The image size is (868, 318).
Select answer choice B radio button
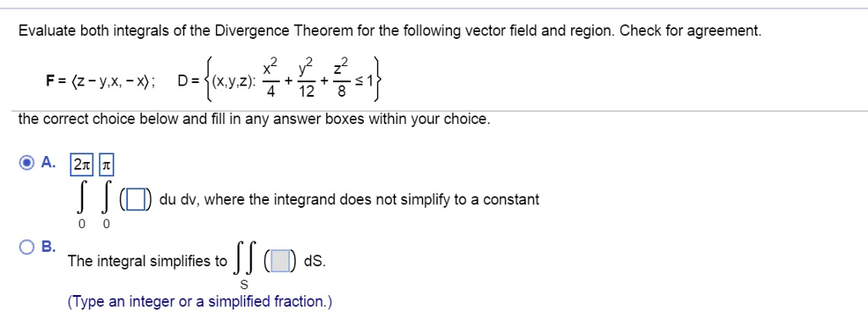tap(26, 247)
